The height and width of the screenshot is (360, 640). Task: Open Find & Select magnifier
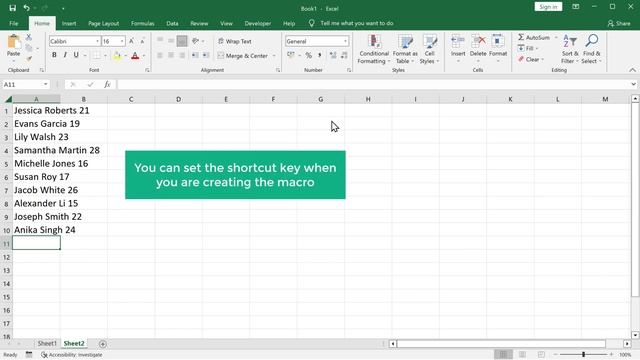tap(591, 49)
